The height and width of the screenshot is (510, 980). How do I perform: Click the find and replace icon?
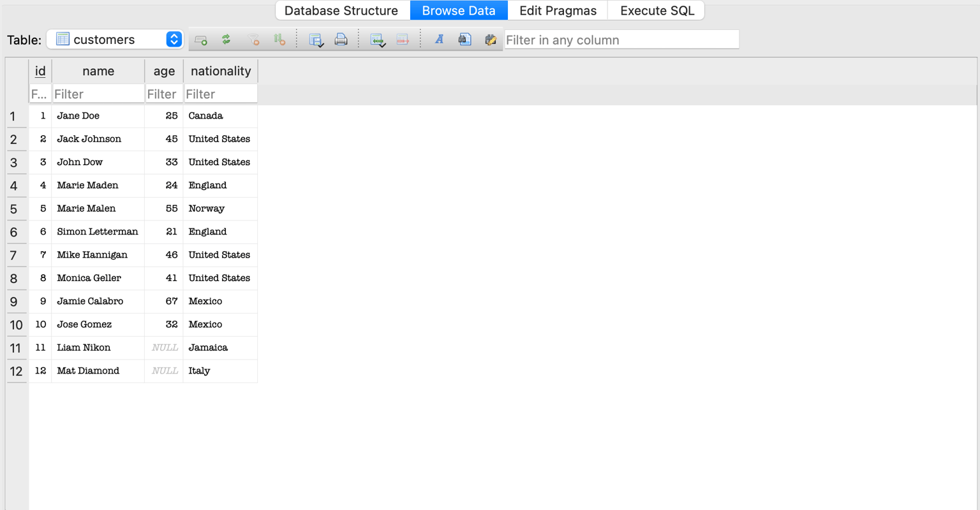[490, 40]
